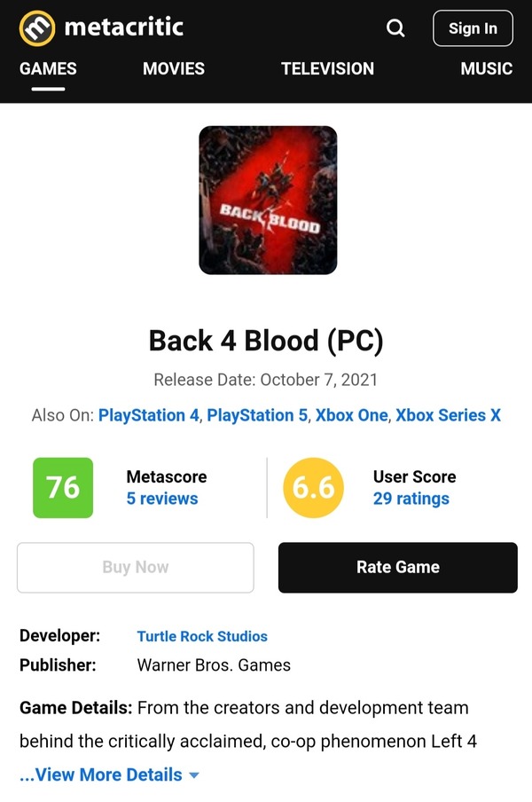This screenshot has height=802, width=532.
Task: Open the TELEVISION tab
Action: tap(327, 68)
